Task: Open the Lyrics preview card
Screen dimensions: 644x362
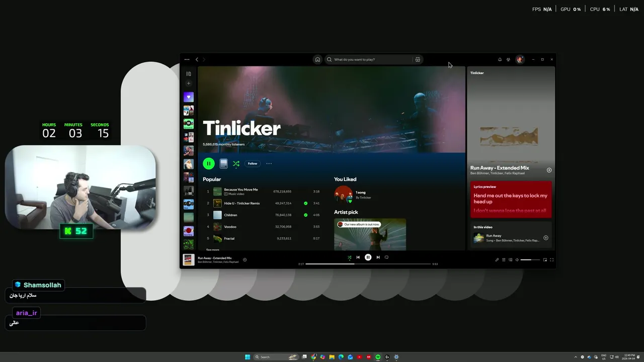Action: coord(511,199)
